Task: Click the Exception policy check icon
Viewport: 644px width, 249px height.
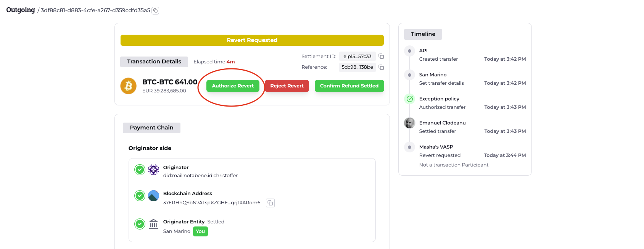Action: pyautogui.click(x=409, y=99)
